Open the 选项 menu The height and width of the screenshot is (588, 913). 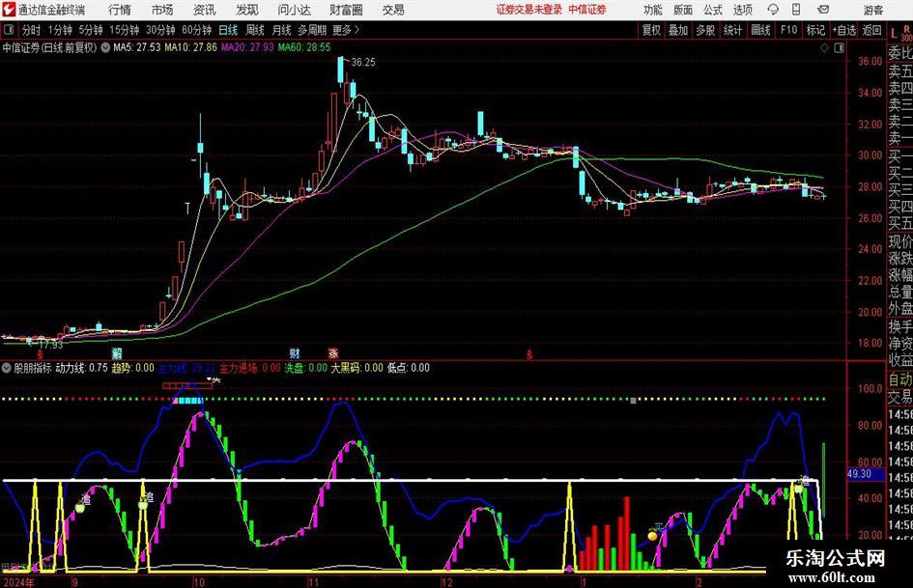(742, 10)
